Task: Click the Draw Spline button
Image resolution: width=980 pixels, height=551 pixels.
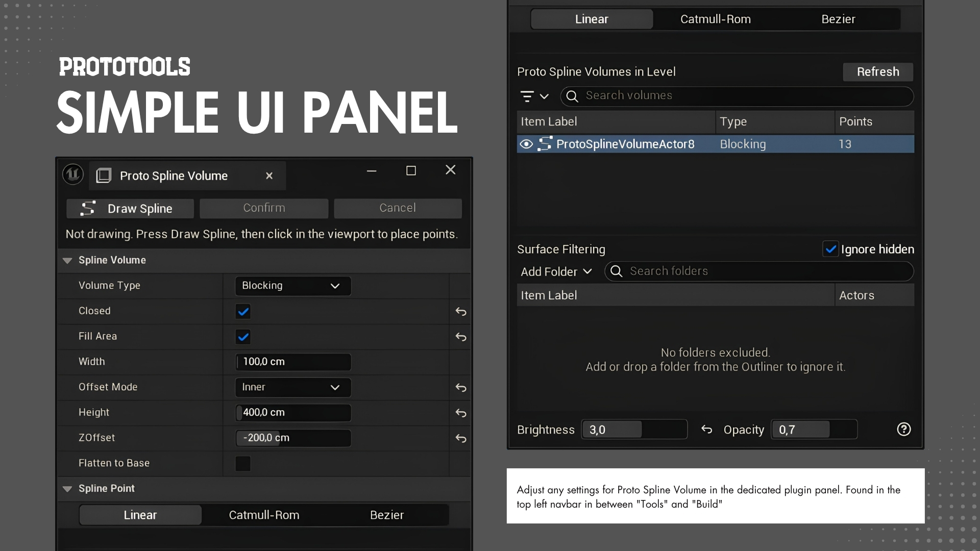Action: tap(130, 208)
